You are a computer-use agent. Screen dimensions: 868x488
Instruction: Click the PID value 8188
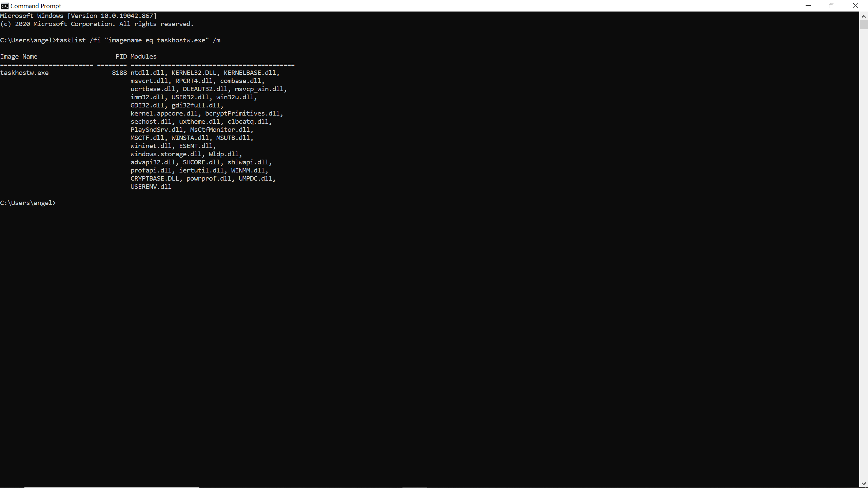(x=119, y=73)
